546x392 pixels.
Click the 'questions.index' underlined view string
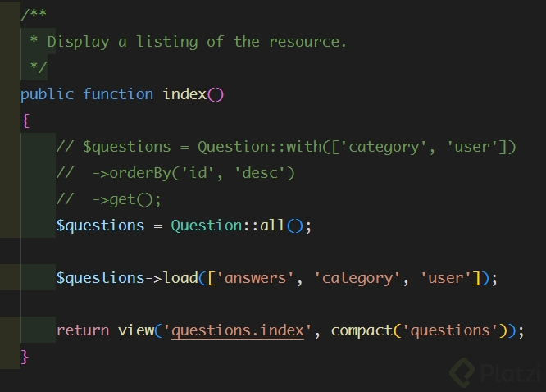(239, 330)
